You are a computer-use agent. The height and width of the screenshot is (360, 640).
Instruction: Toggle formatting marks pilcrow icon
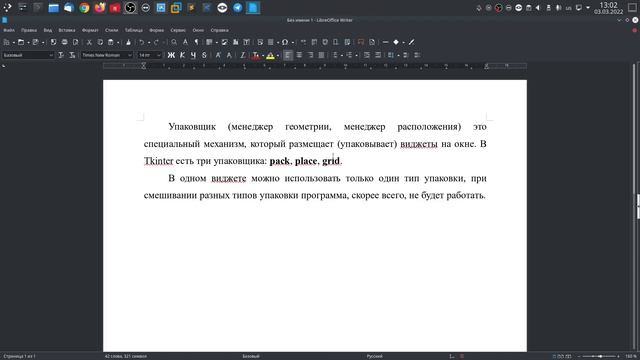tap(196, 42)
